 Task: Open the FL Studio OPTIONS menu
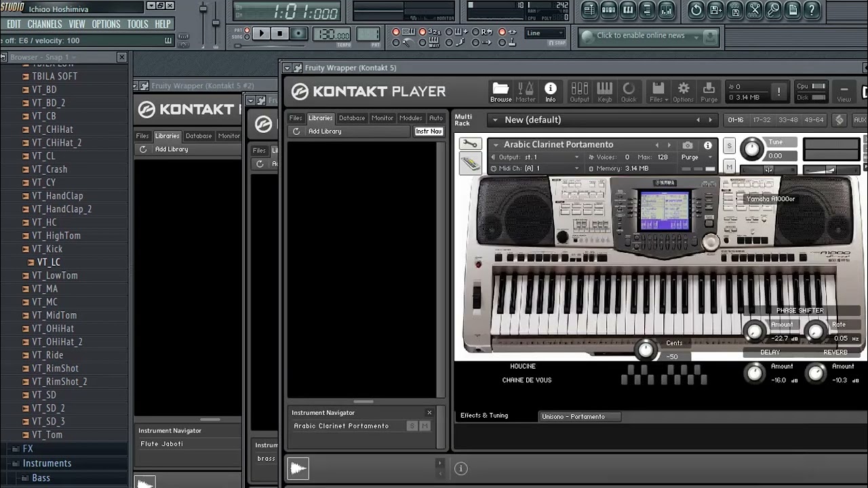click(x=106, y=24)
